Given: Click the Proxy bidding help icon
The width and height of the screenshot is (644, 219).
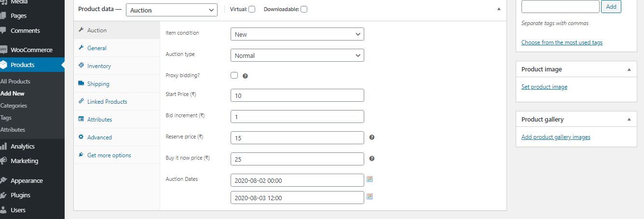Looking at the screenshot, I should [x=245, y=76].
